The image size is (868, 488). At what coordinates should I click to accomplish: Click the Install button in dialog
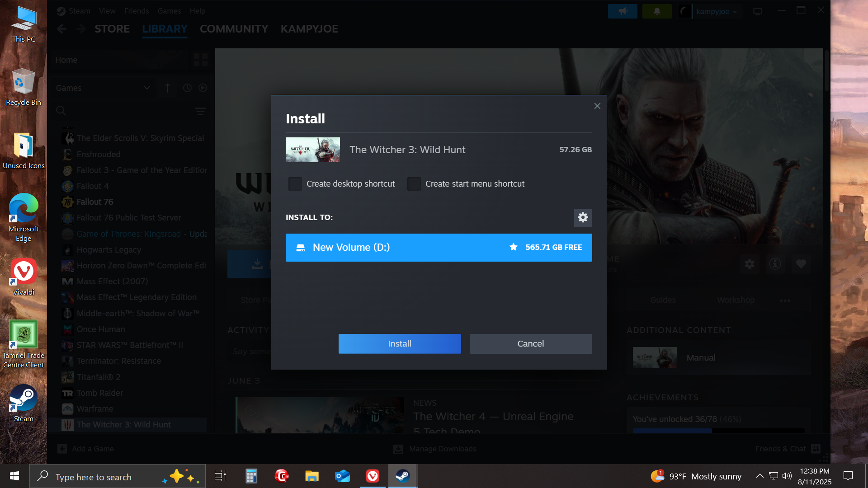click(400, 344)
